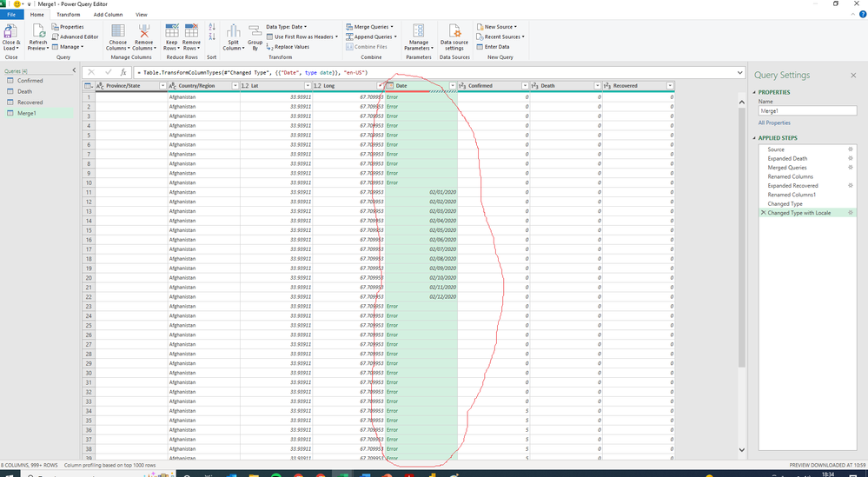868x477 pixels.
Task: Click the vertical scrollbar down arrow
Action: pyautogui.click(x=742, y=450)
